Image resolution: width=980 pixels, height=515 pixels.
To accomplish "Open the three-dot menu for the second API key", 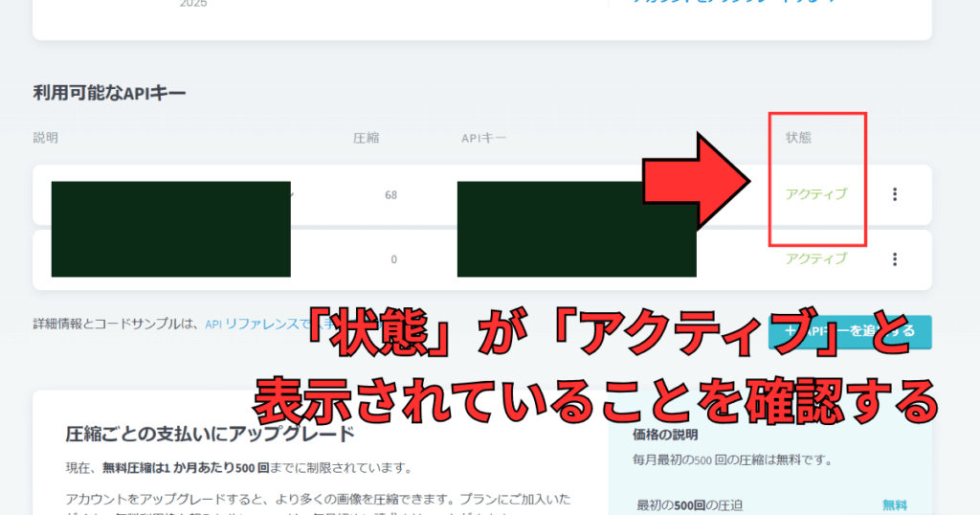I will pyautogui.click(x=895, y=258).
